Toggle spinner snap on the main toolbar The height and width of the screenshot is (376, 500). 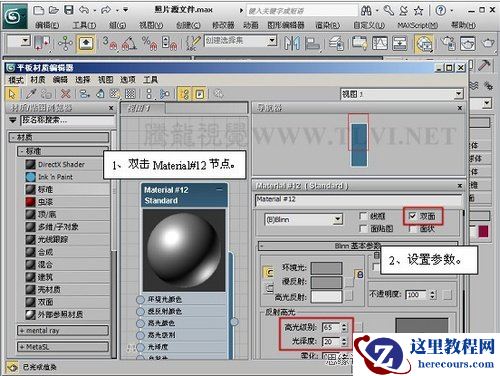point(169,43)
